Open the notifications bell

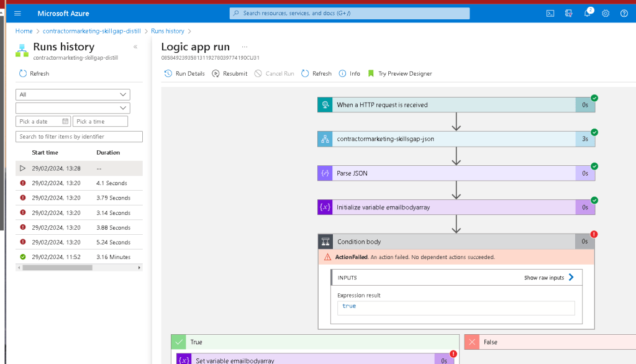click(x=587, y=14)
